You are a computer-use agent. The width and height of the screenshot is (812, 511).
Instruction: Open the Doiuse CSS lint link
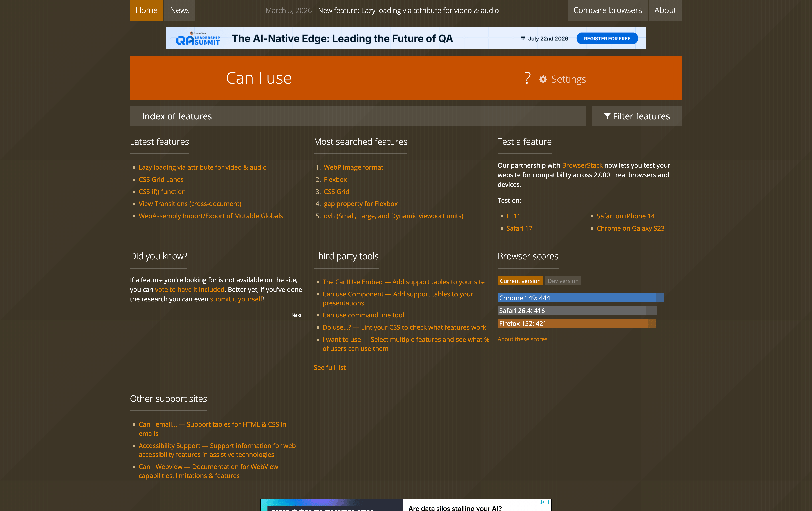[404, 327]
